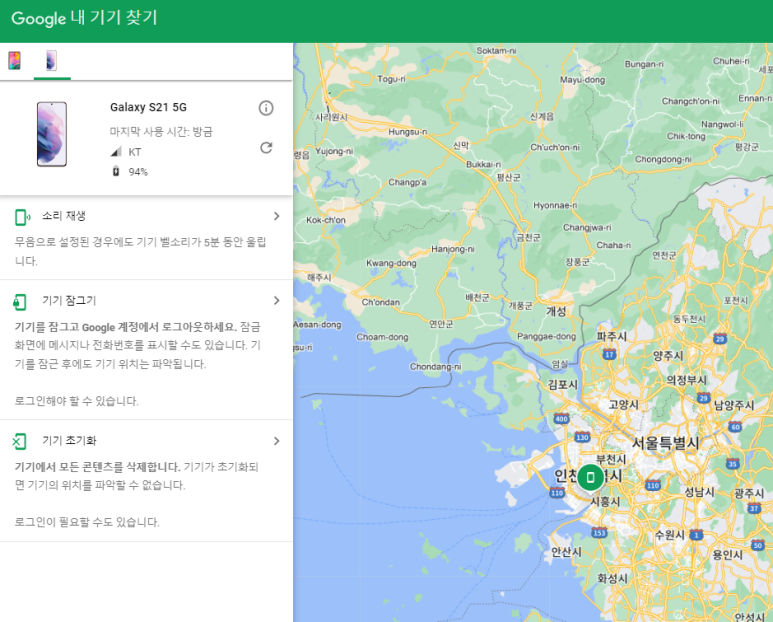Click 광주시 label on the map

749,493
